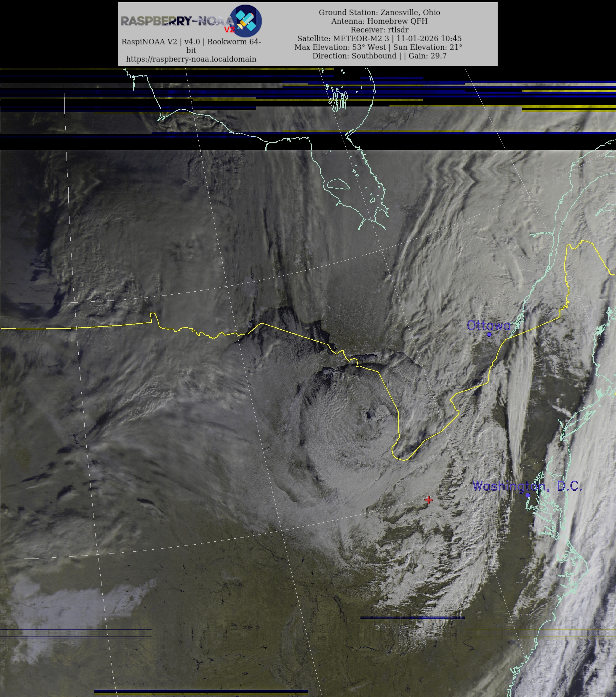This screenshot has width=616, height=697.
Task: Click the blue Ottawa city dot
Action: point(489,334)
